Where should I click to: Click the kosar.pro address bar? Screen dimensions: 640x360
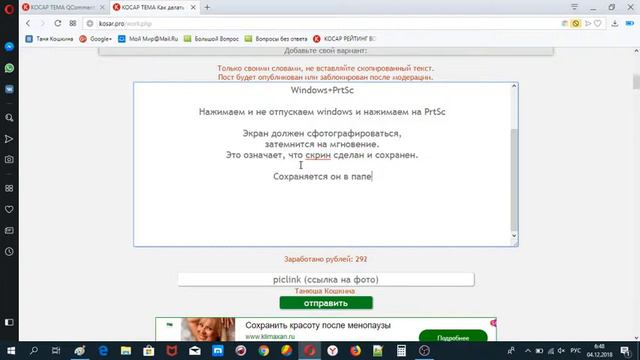coord(322,24)
